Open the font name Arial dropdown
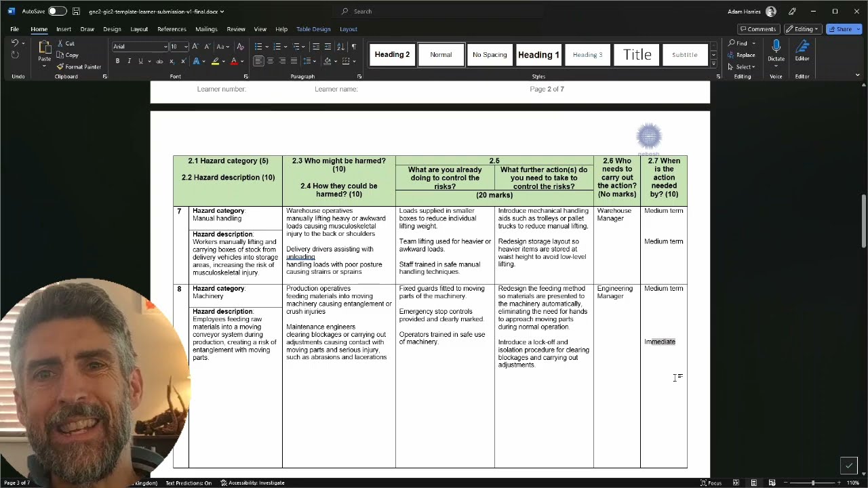868x488 pixels. click(165, 47)
